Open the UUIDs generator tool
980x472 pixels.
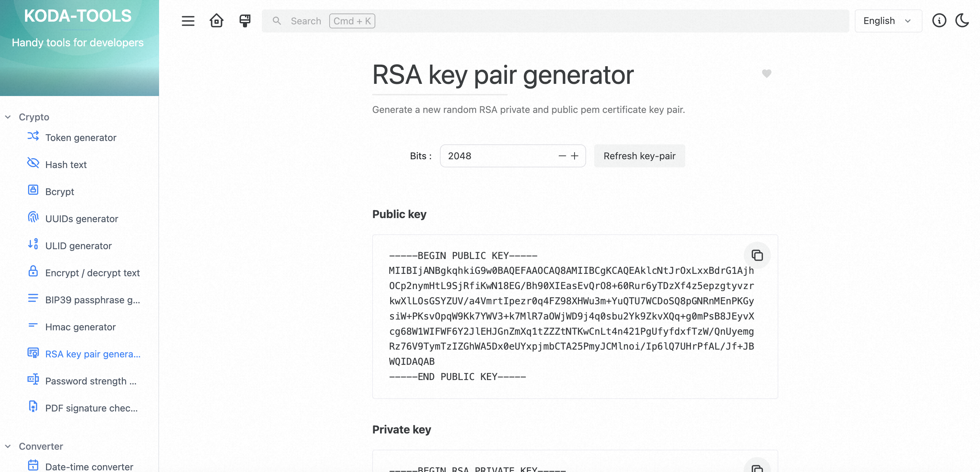point(82,218)
